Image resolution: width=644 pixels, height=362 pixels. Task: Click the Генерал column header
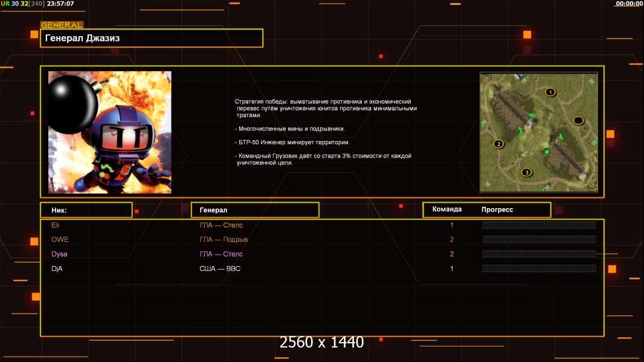tap(255, 210)
